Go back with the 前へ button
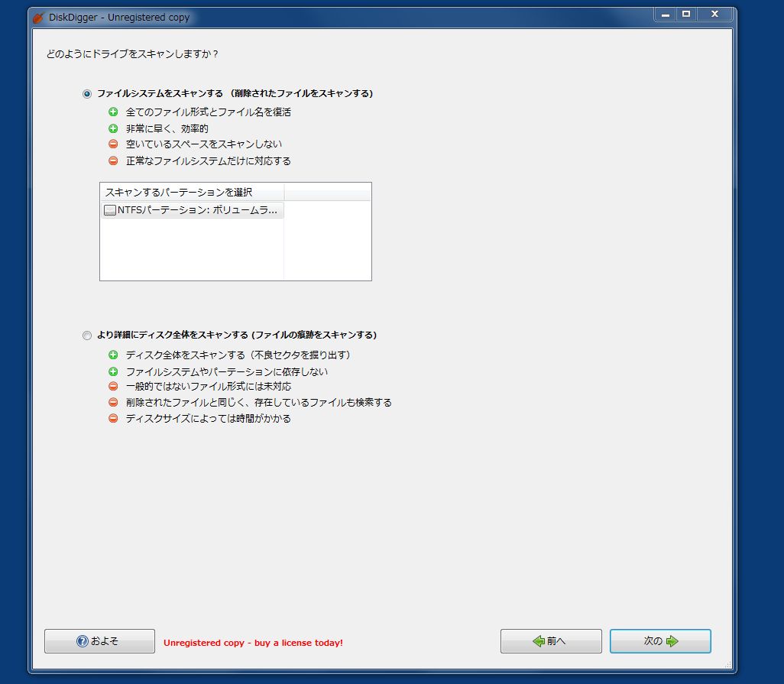Screen dimensions: 784x684 pyautogui.click(x=551, y=641)
